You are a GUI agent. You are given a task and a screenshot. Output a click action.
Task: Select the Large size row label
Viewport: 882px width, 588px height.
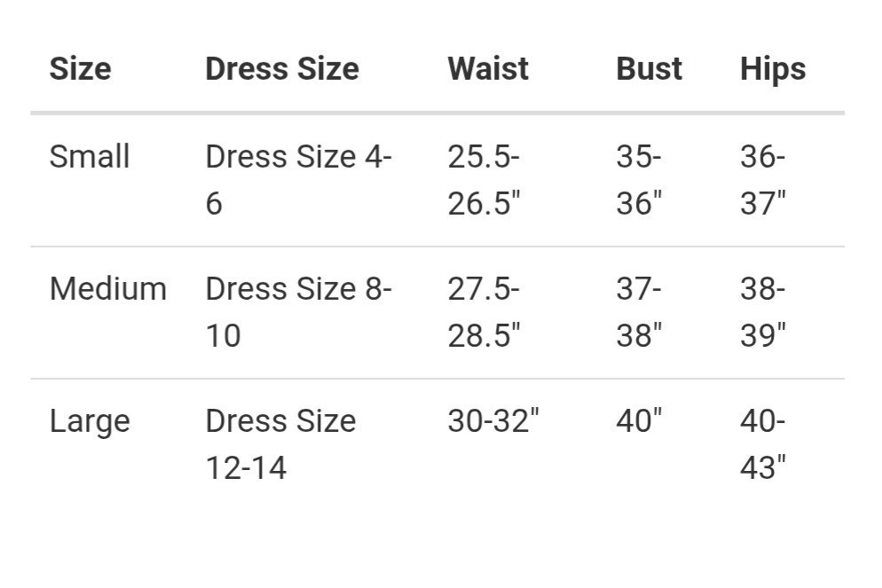(x=90, y=421)
